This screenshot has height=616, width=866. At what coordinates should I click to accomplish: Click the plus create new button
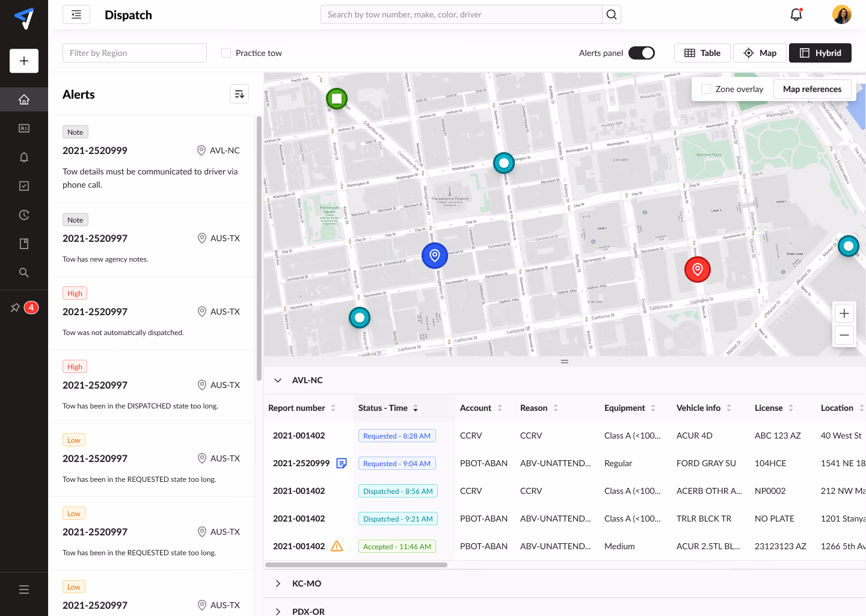[x=24, y=61]
